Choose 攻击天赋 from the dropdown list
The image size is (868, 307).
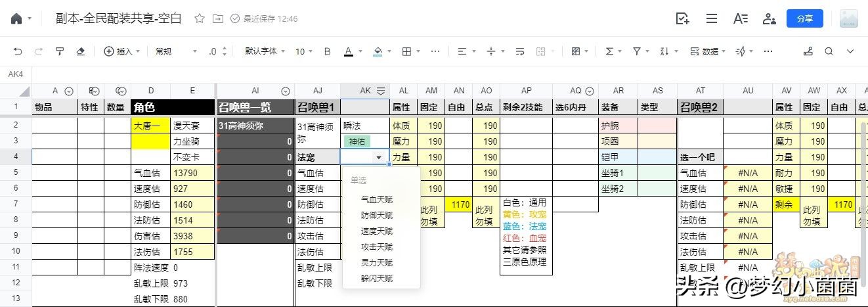click(377, 247)
